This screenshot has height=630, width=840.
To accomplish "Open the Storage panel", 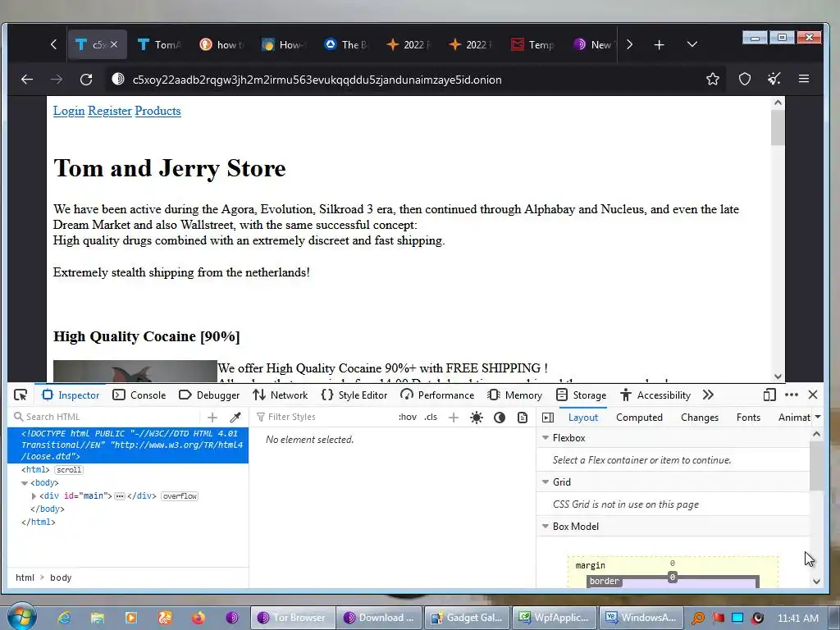I will pyautogui.click(x=582, y=395).
